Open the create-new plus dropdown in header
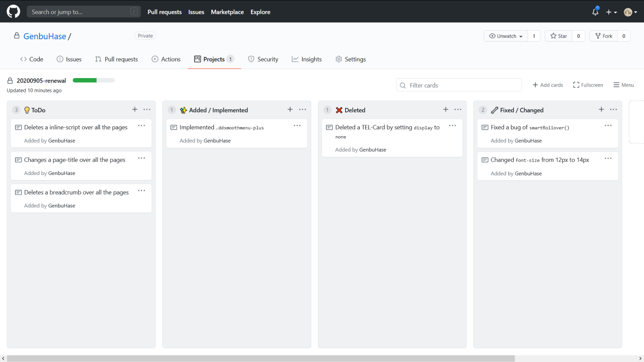 click(x=611, y=12)
